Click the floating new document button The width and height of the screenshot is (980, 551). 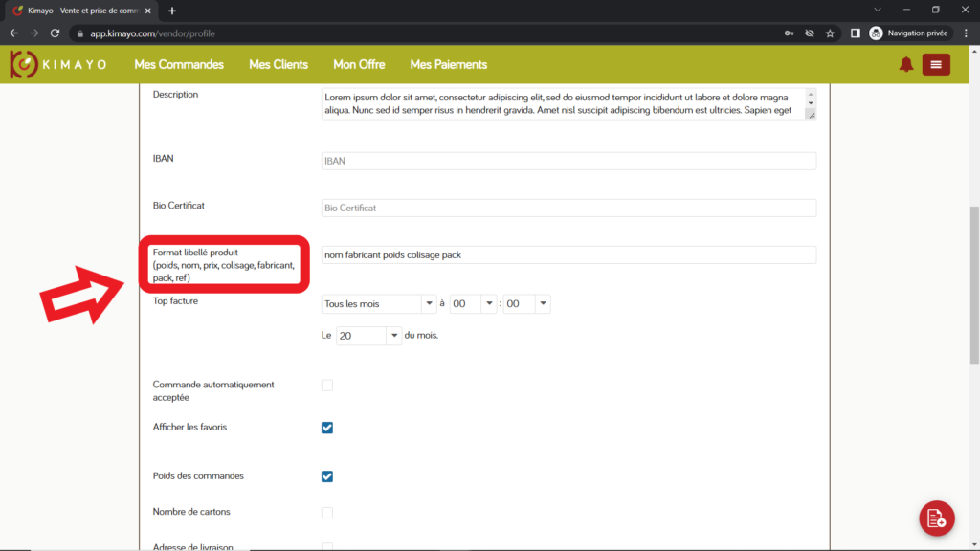(x=936, y=518)
